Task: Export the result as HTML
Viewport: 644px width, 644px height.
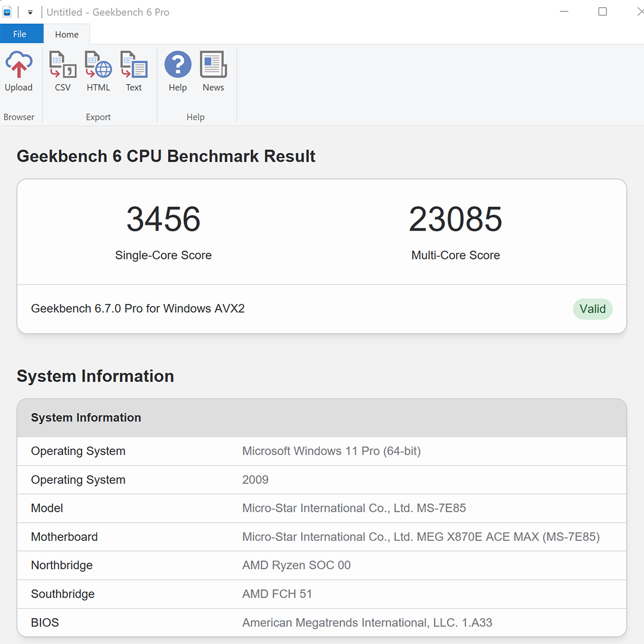Action: (x=98, y=70)
